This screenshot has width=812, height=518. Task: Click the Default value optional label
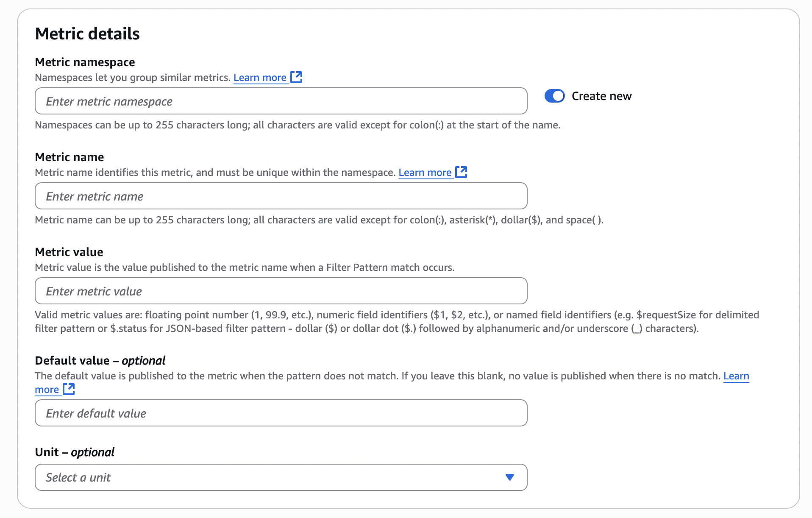tap(100, 361)
